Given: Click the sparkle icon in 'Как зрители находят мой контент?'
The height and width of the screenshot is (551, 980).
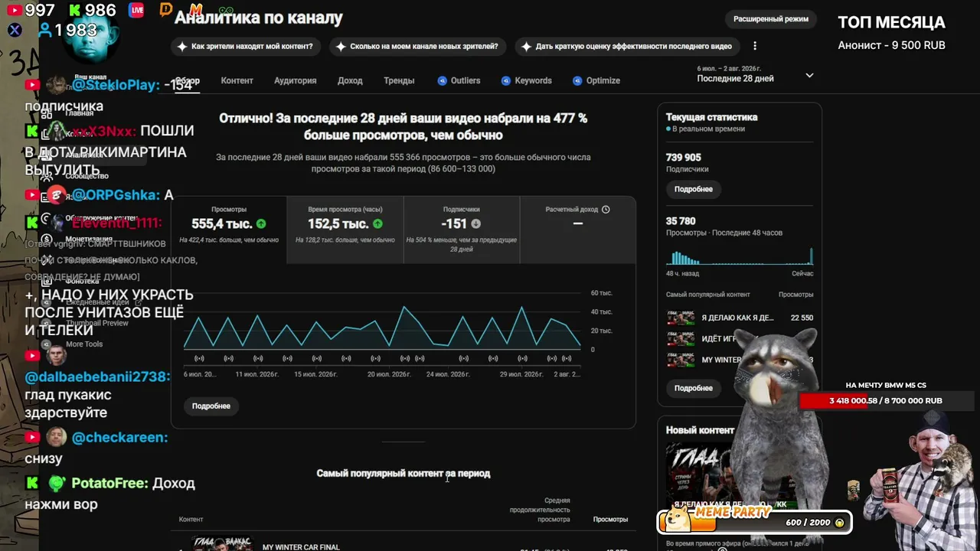Looking at the screenshot, I should point(181,47).
